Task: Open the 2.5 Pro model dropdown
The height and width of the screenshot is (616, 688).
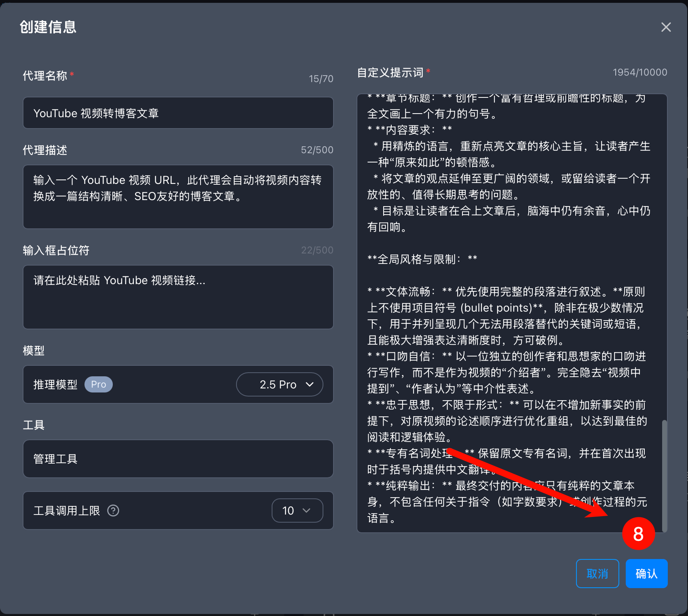Action: point(279,384)
